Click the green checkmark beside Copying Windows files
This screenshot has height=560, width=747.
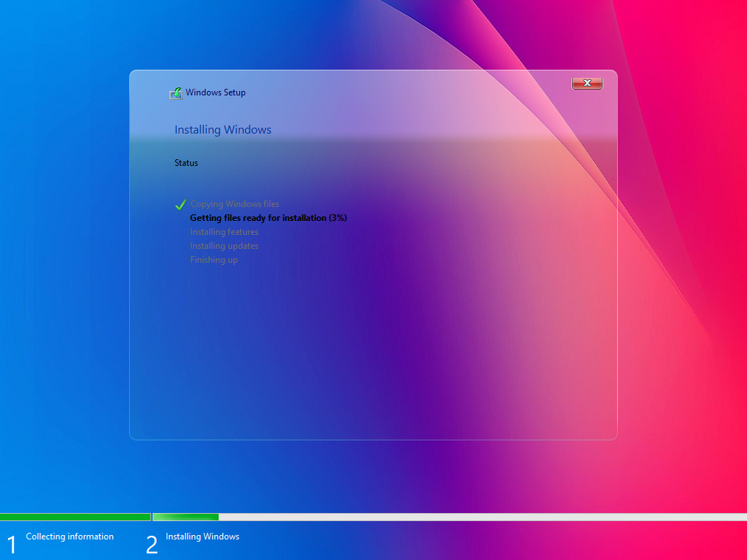(181, 205)
